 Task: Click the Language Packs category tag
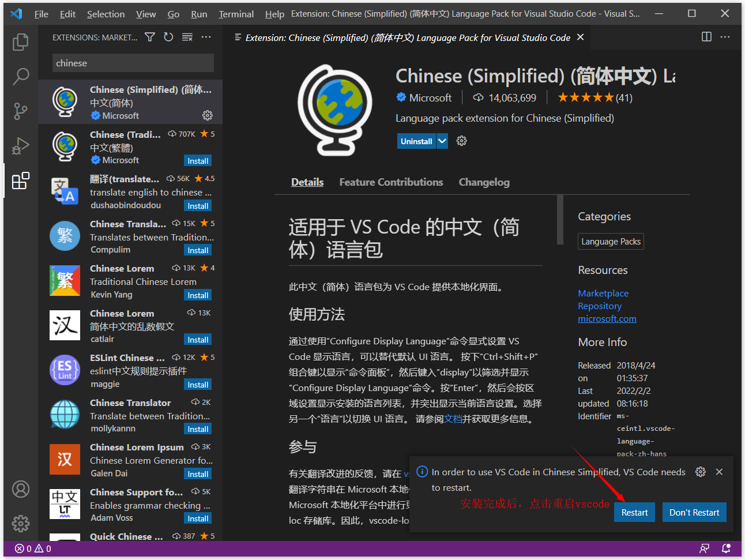click(x=611, y=242)
